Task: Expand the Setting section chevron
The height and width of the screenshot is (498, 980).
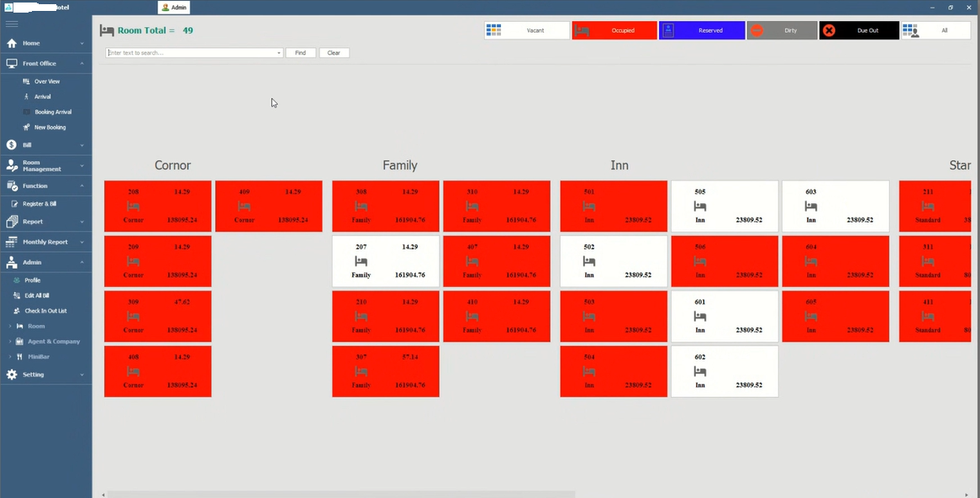Action: coord(82,375)
